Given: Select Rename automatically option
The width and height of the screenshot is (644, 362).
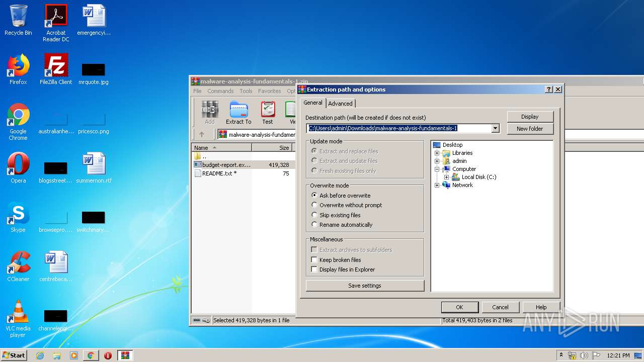Looking at the screenshot, I should point(342,225).
